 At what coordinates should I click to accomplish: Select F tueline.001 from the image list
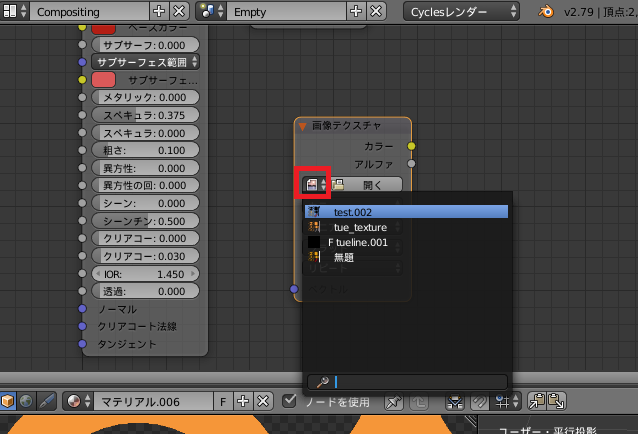(x=406, y=242)
